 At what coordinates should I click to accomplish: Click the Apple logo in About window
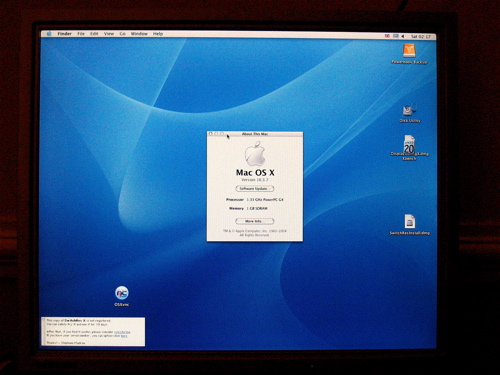pos(255,154)
